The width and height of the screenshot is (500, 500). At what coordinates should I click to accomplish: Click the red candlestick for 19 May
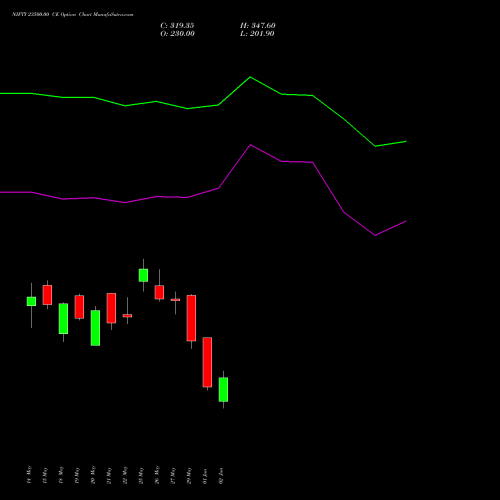(79, 307)
